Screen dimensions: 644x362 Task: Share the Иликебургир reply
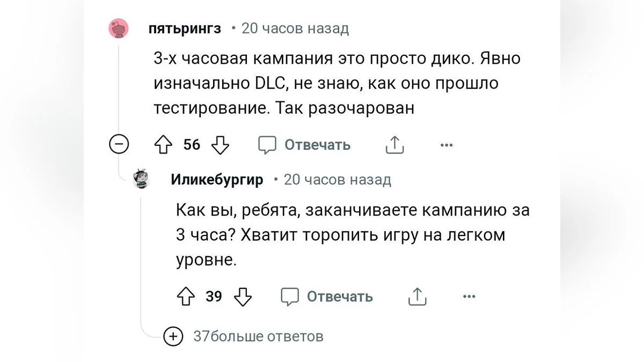417,296
